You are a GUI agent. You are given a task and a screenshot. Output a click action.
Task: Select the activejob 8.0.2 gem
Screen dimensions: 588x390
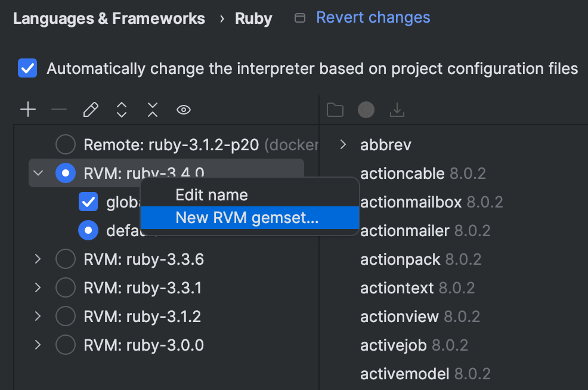pos(414,345)
